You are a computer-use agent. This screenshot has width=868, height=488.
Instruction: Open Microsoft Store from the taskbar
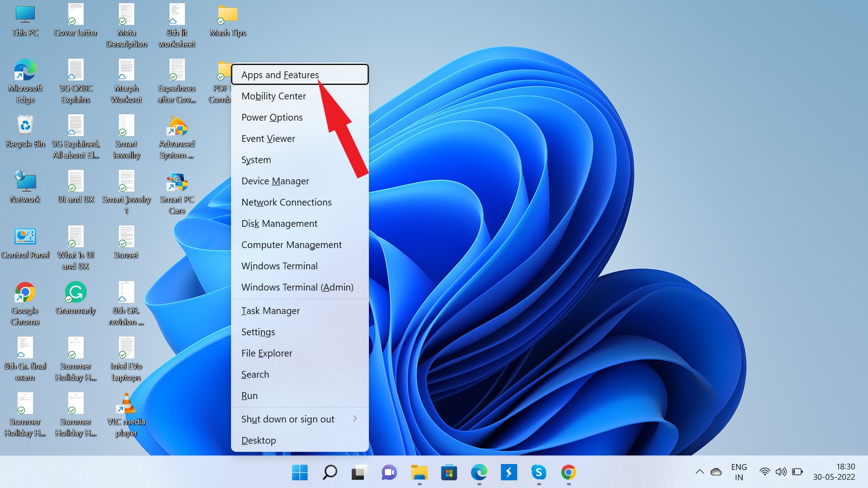pyautogui.click(x=448, y=473)
